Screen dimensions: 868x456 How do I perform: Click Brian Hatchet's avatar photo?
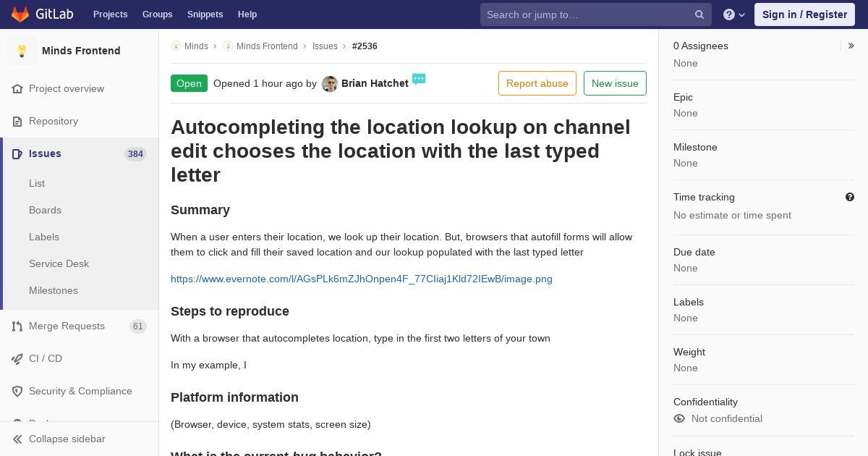tap(330, 84)
